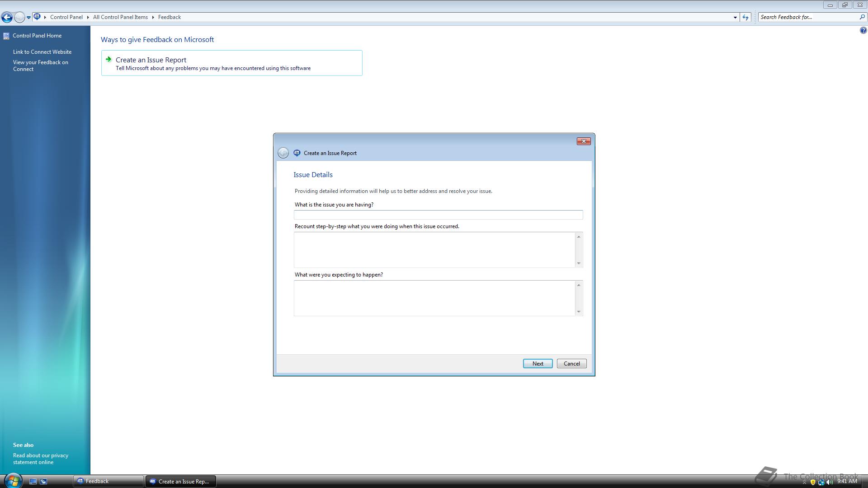Minimize the Feedback control panel window

(x=830, y=5)
